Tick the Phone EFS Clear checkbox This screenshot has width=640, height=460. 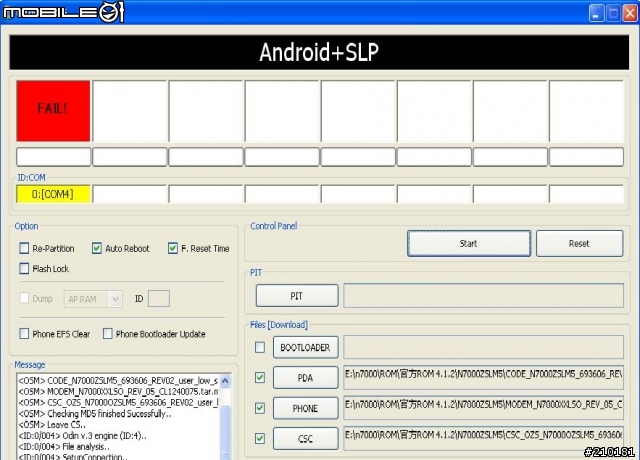tap(24, 334)
